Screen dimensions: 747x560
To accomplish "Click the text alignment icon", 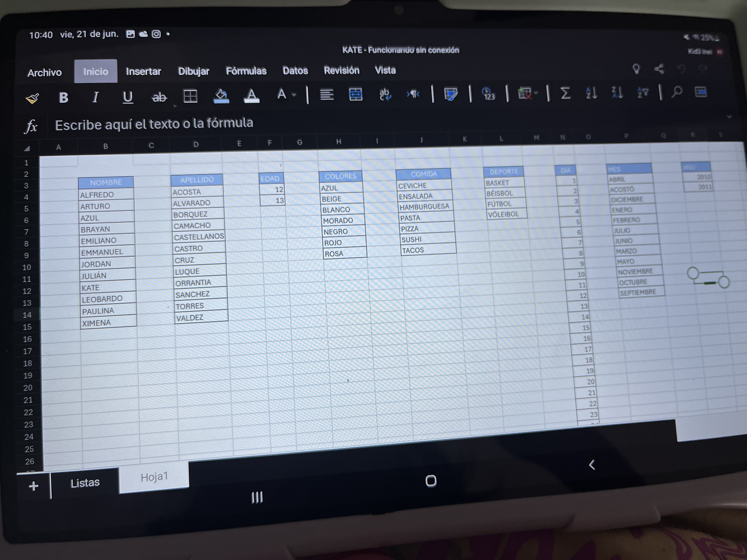I will [x=327, y=94].
